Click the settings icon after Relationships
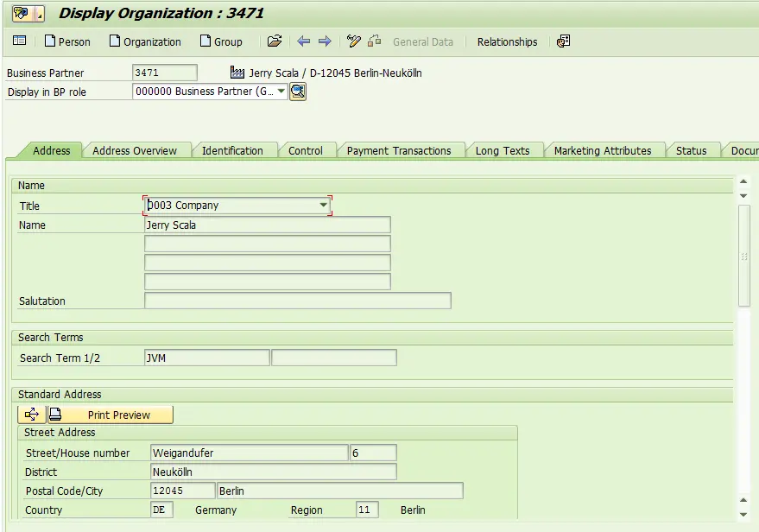This screenshot has width=759, height=532. (564, 41)
